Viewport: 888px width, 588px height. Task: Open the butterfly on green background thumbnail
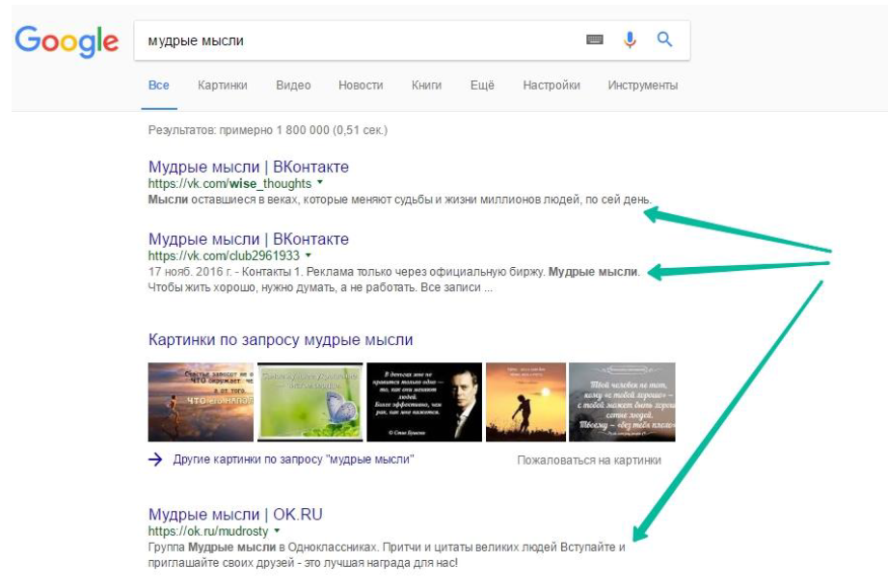(x=310, y=402)
